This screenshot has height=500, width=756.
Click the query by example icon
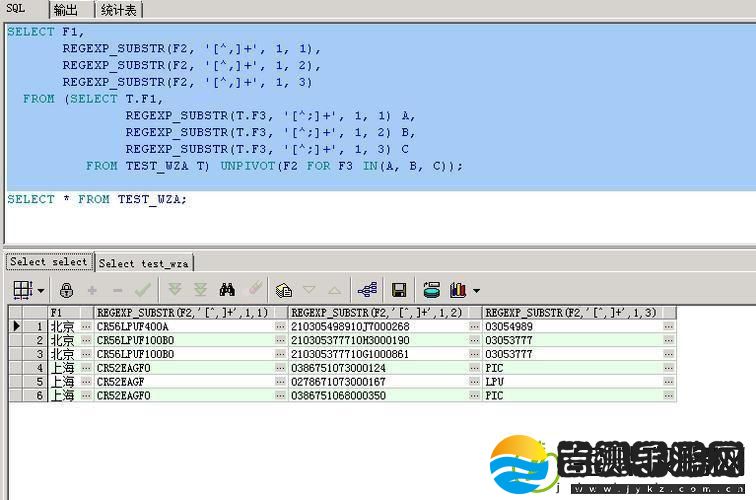(x=284, y=290)
